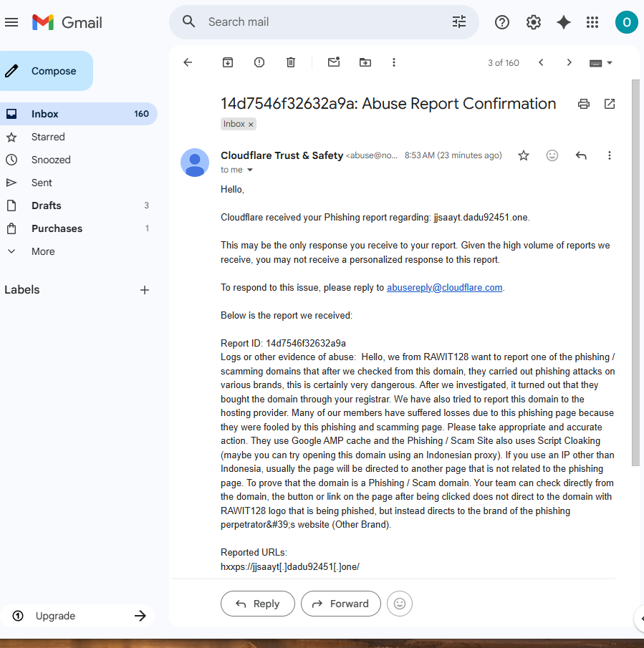Screen dimensions: 644x648
Task: Focus the Search mail field
Action: point(324,22)
